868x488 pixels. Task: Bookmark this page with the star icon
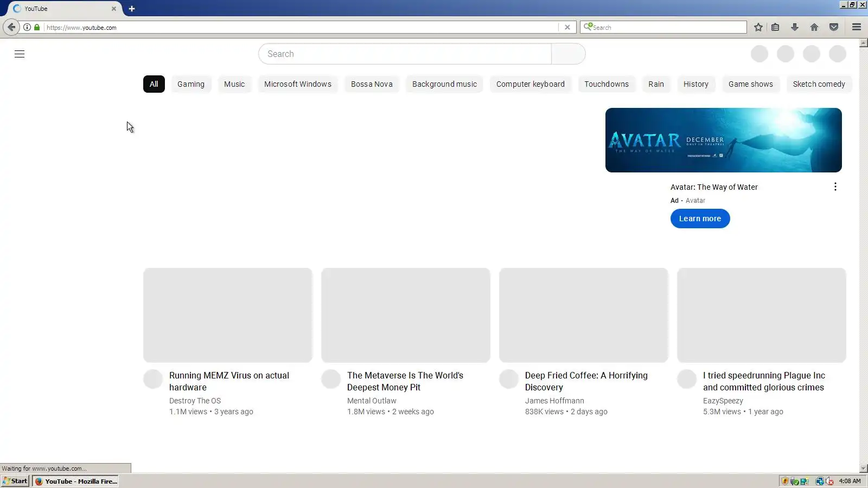(x=758, y=27)
